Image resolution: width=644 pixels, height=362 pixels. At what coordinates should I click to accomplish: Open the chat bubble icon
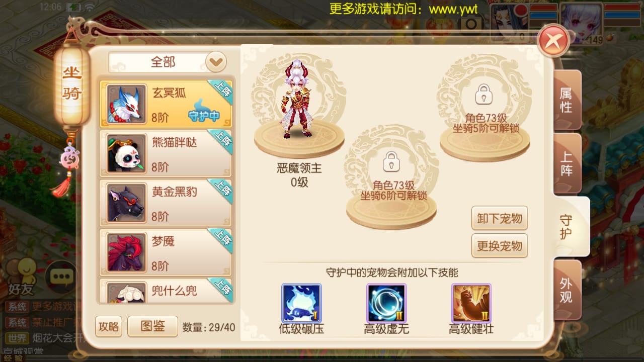click(61, 277)
